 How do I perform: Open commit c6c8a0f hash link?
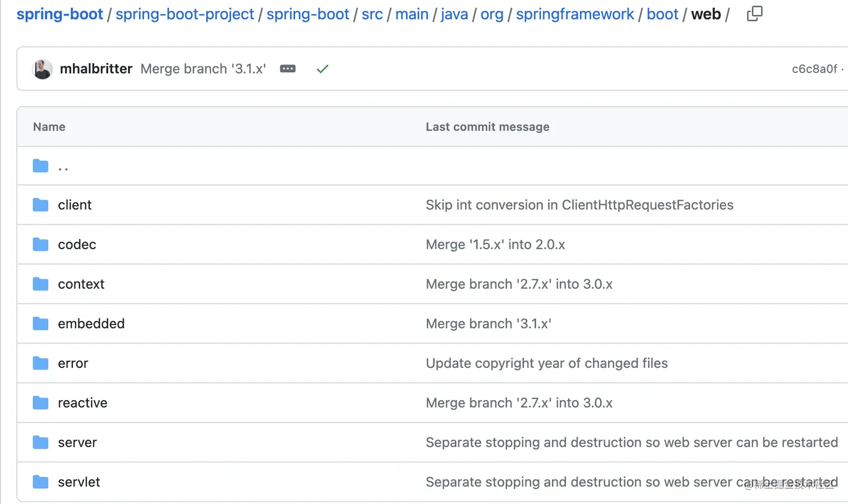[x=814, y=69]
